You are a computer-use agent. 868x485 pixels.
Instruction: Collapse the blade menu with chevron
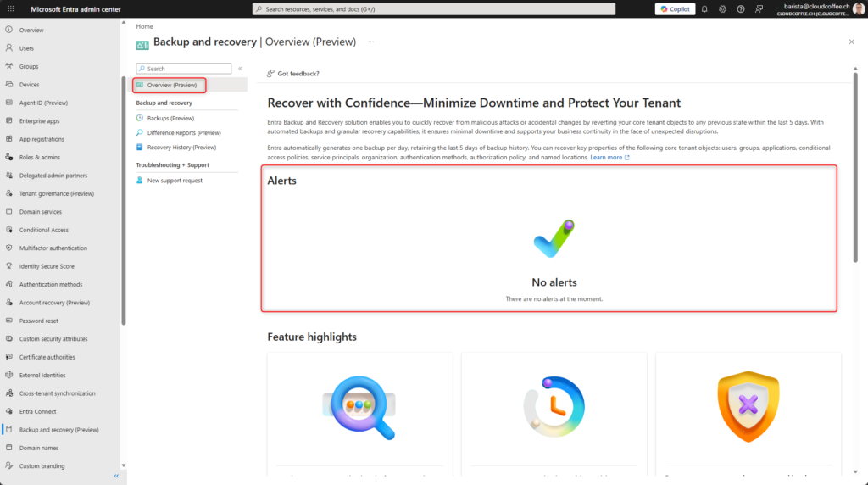(x=240, y=69)
